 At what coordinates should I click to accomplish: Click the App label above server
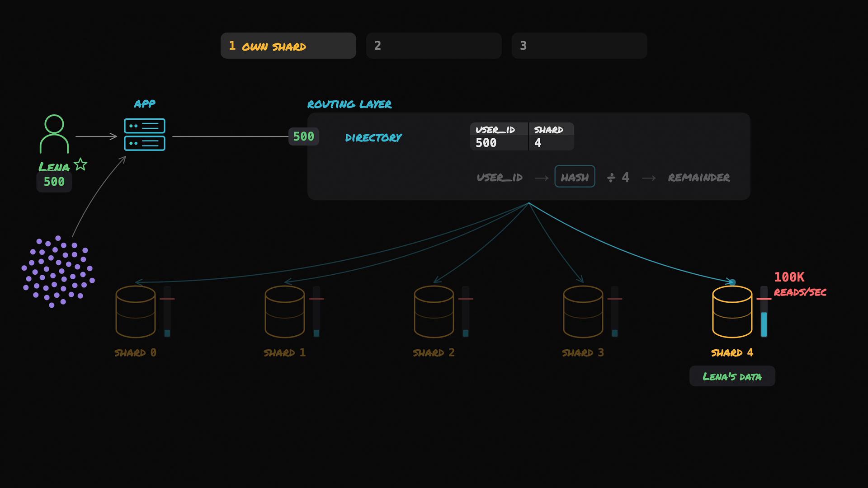145,104
